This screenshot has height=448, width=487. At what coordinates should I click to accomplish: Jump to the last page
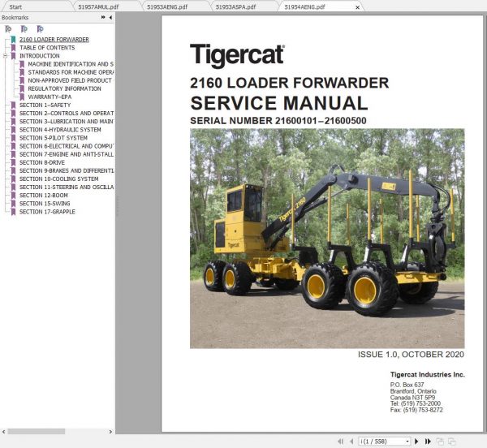point(428,442)
